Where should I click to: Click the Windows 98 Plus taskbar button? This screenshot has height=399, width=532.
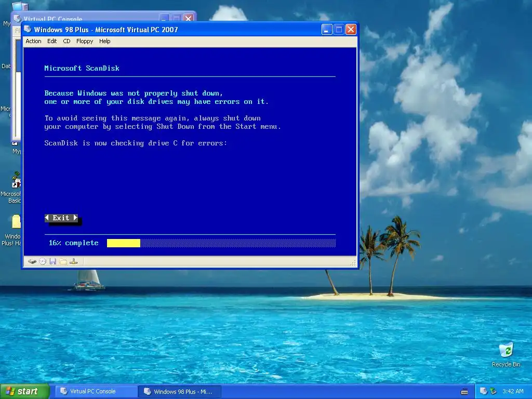(x=180, y=391)
